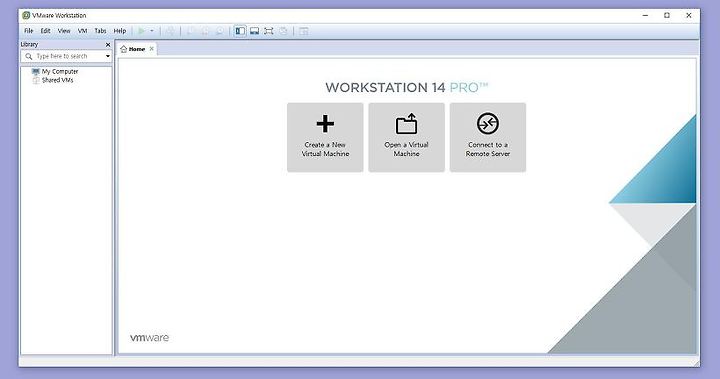The image size is (720, 379).
Task: Minimize the VMware Workstation window
Action: click(645, 15)
